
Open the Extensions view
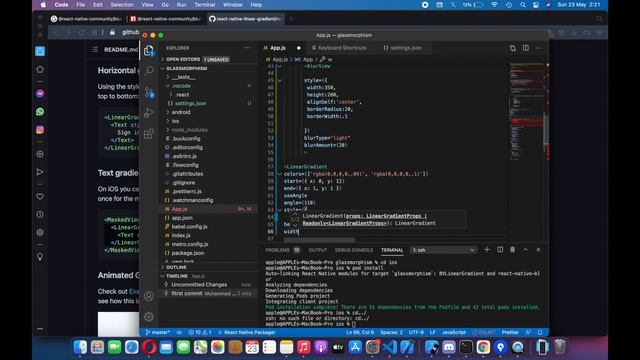149,133
